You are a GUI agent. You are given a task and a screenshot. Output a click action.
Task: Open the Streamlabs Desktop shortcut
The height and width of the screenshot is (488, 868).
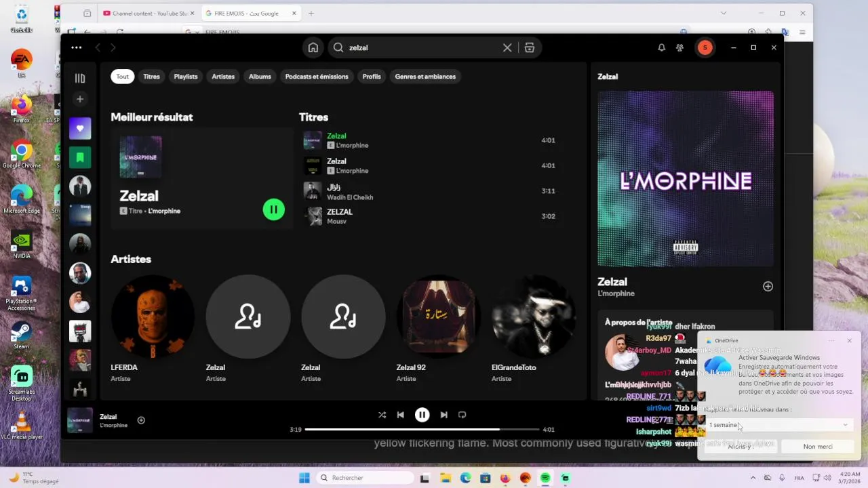(x=22, y=384)
